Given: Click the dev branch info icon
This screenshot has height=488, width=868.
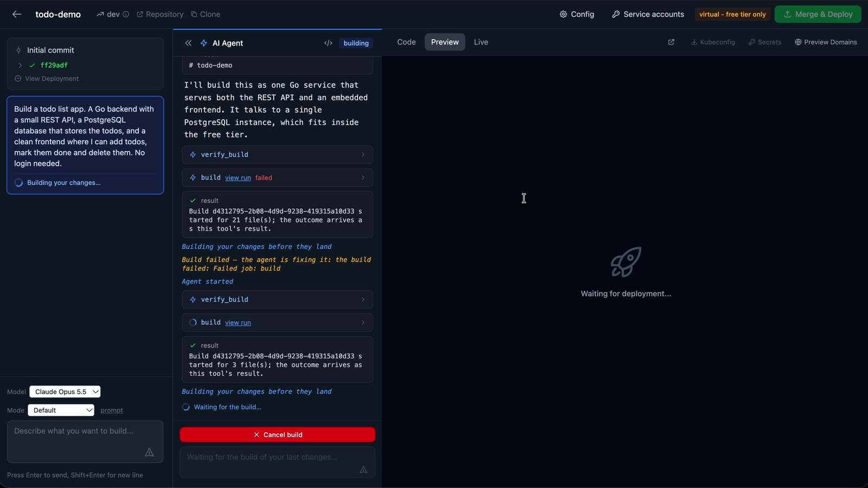Looking at the screenshot, I should (126, 14).
